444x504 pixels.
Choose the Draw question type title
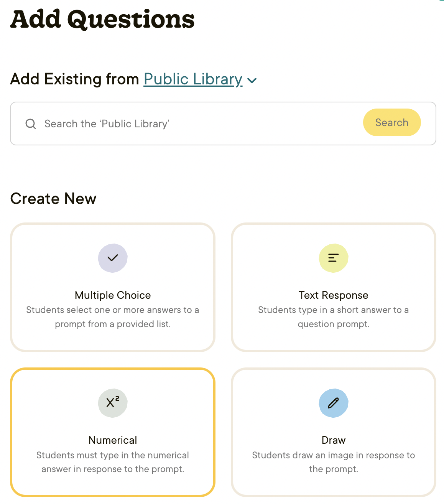[334, 440]
